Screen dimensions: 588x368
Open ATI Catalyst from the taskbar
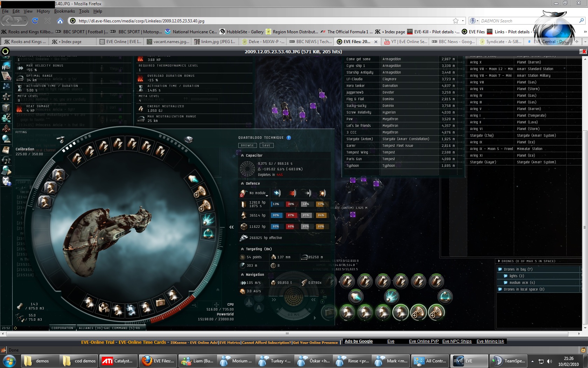[118, 361]
